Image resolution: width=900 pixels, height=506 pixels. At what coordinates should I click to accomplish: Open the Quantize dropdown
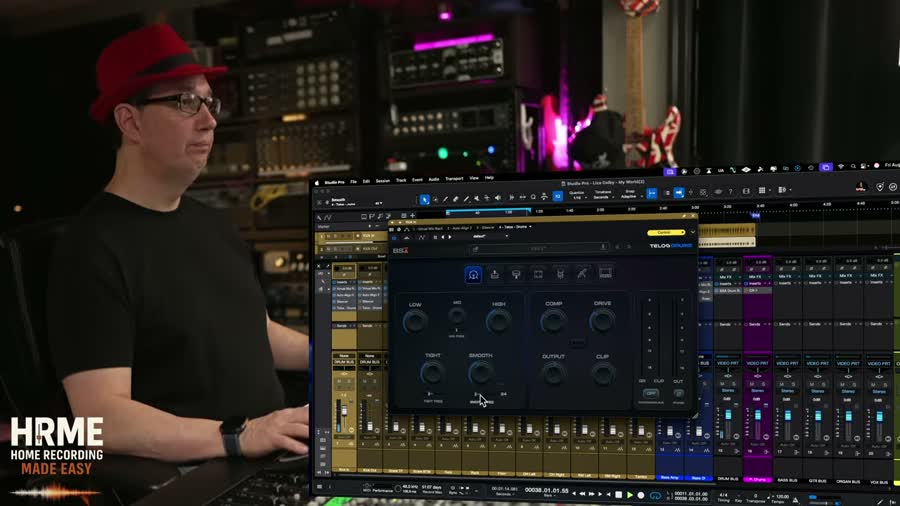[x=576, y=195]
